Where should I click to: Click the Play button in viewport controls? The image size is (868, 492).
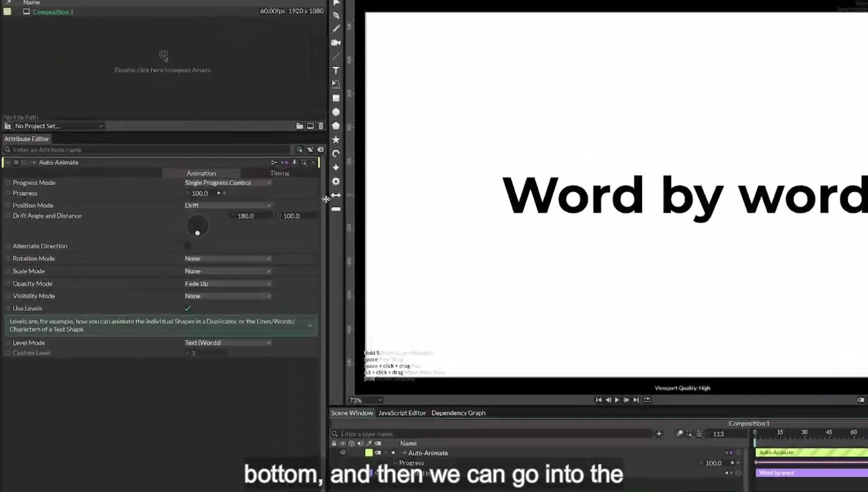pos(617,400)
